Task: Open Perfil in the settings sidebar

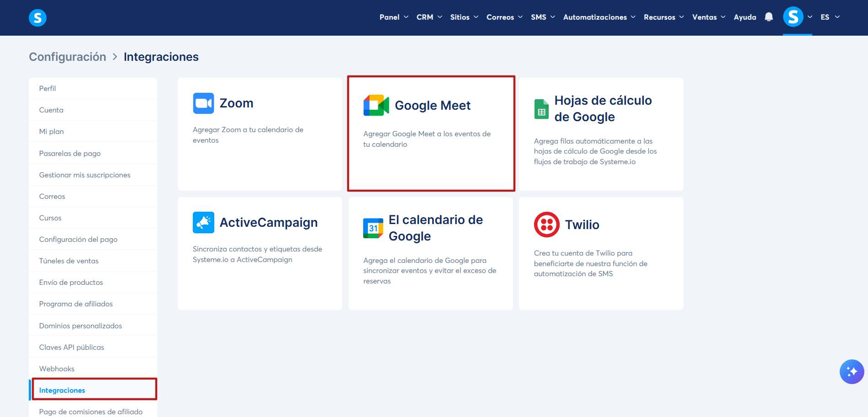Action: click(x=93, y=89)
